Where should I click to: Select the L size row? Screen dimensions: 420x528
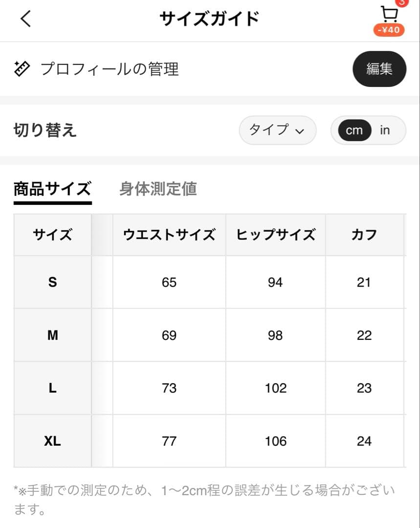tap(52, 388)
